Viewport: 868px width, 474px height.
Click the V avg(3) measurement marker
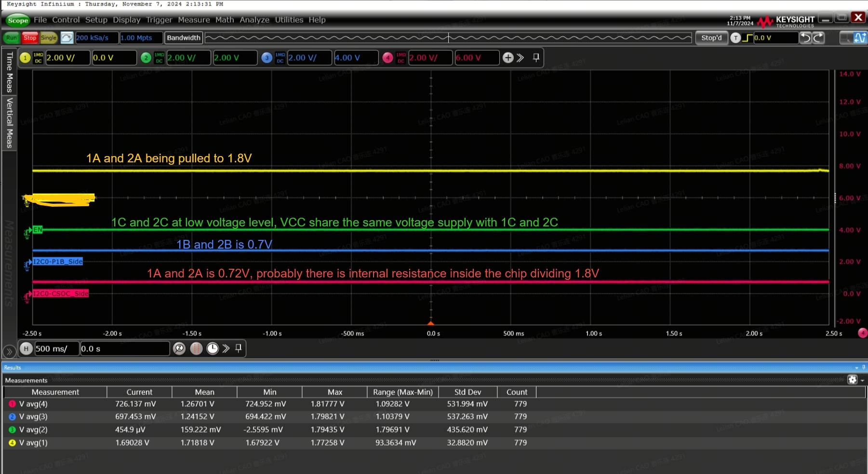pyautogui.click(x=13, y=417)
